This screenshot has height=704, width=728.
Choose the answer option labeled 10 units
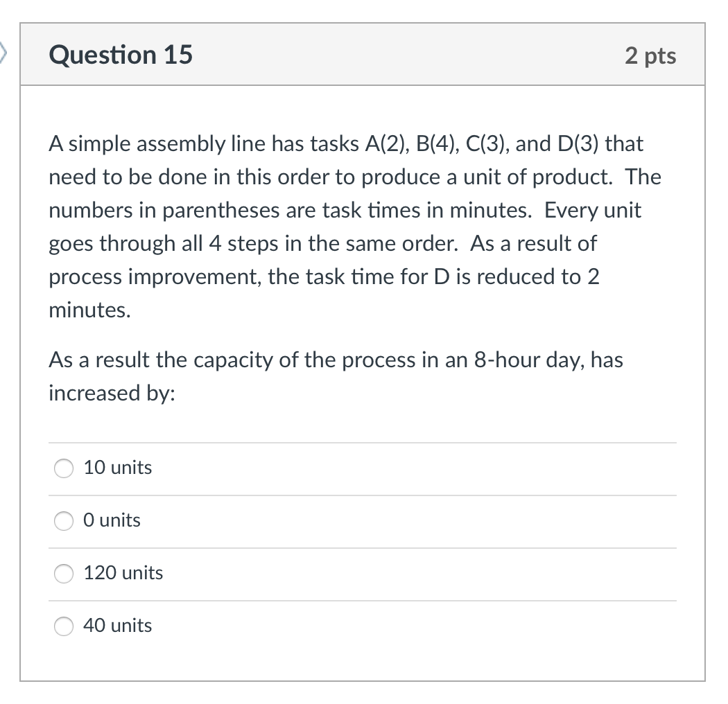[117, 468]
